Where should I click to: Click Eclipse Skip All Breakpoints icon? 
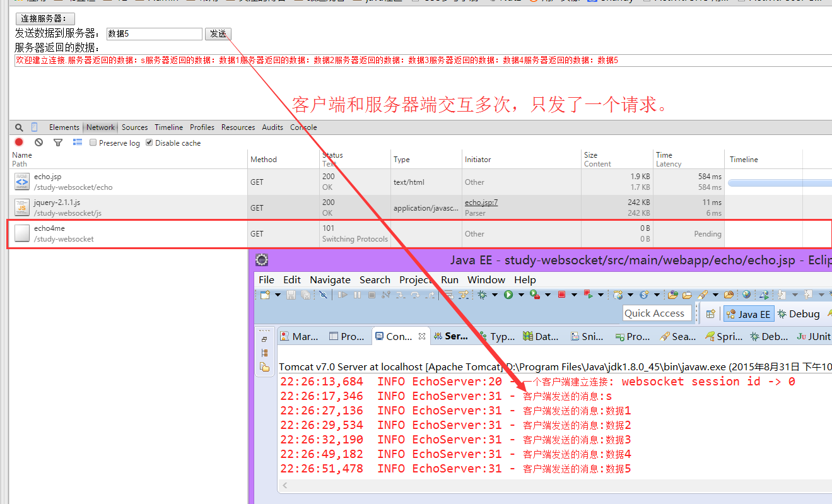[x=323, y=295]
